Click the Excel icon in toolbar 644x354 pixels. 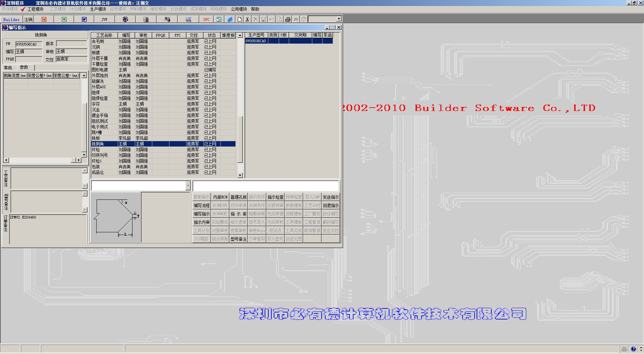point(64,19)
